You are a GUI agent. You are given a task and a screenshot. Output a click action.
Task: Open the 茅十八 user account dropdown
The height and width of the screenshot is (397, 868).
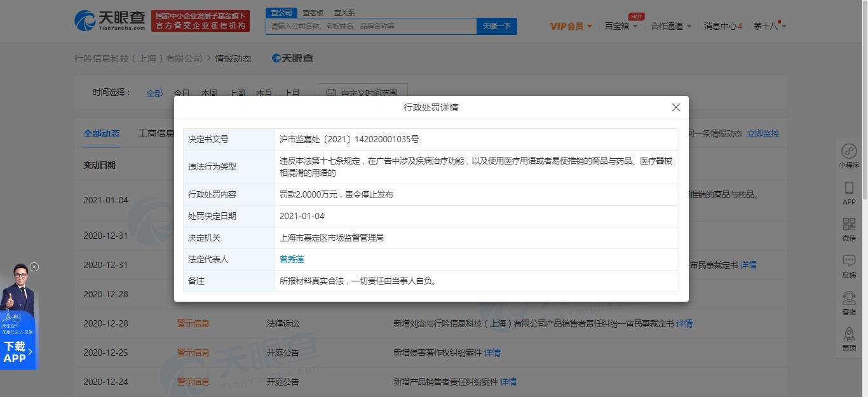click(x=770, y=26)
